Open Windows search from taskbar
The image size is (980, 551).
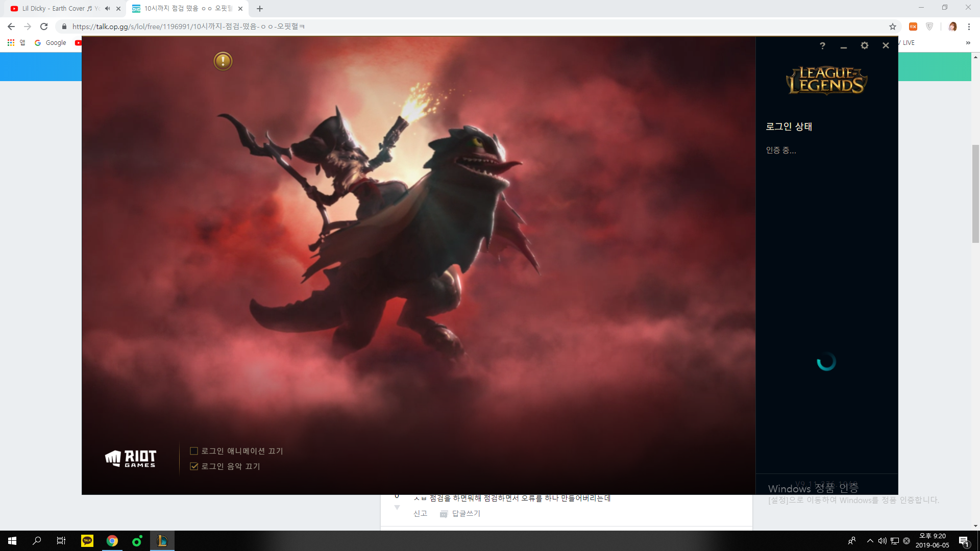point(37,541)
